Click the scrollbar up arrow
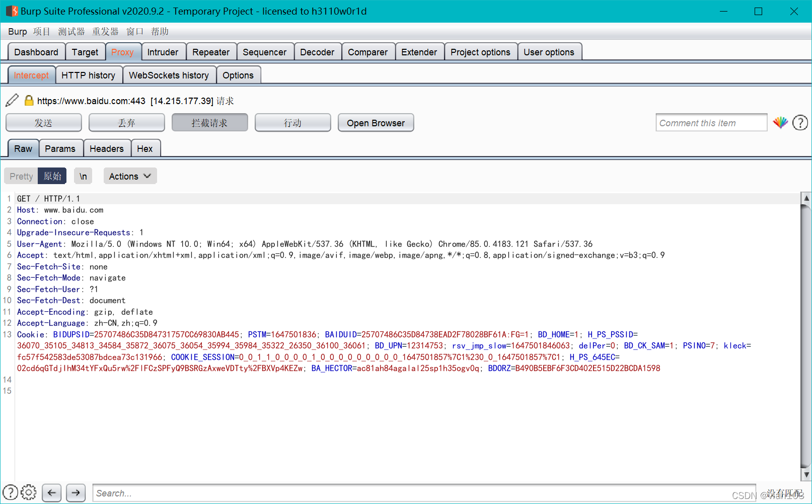 point(806,198)
